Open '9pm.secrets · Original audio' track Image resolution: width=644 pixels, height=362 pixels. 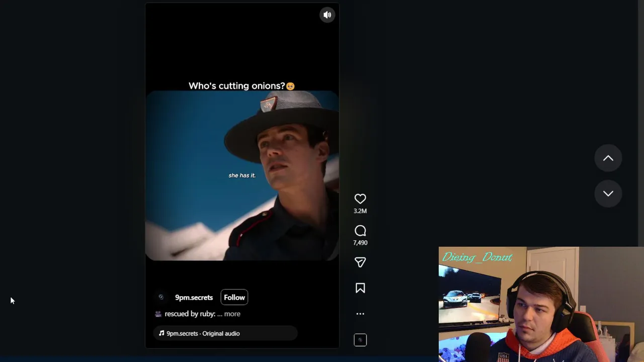[x=225, y=333]
